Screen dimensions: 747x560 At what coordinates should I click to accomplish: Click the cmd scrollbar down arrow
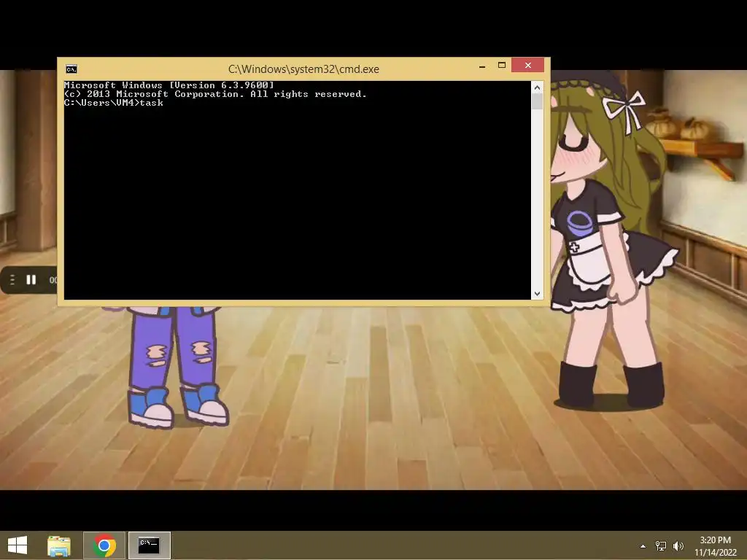(x=538, y=294)
